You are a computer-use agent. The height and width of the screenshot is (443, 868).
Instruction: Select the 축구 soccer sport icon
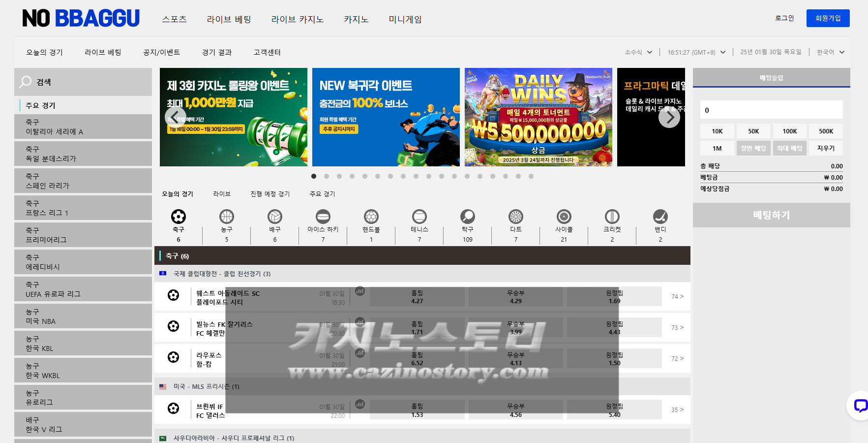(178, 217)
